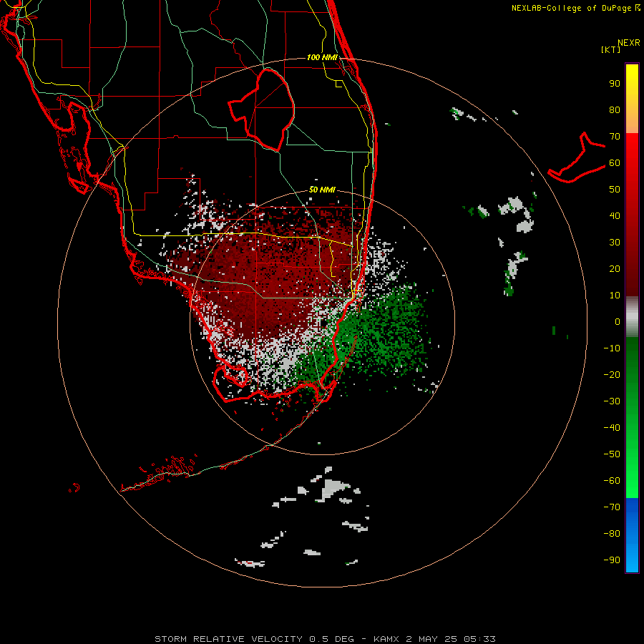Click the blue bottom segment of the color bar

[x=632, y=535]
